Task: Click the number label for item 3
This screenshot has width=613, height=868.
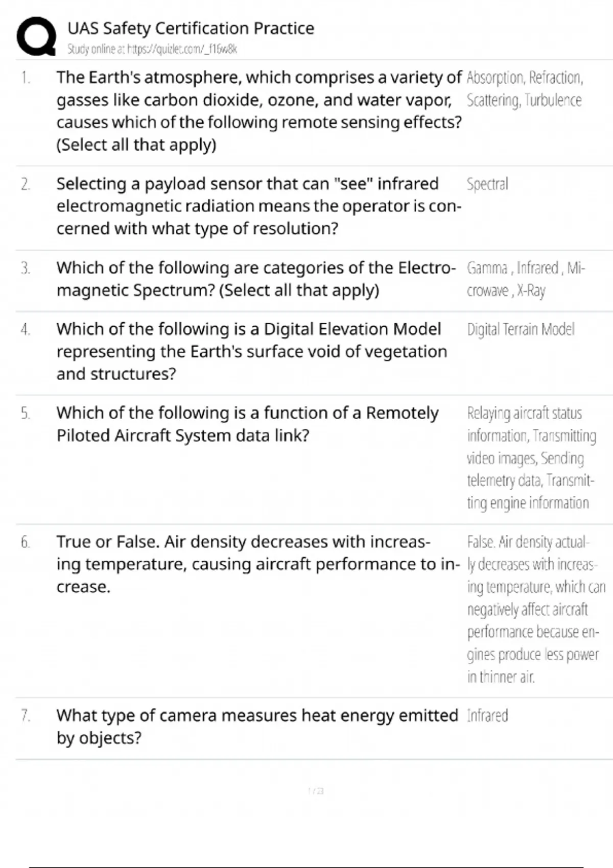Action: point(26,268)
